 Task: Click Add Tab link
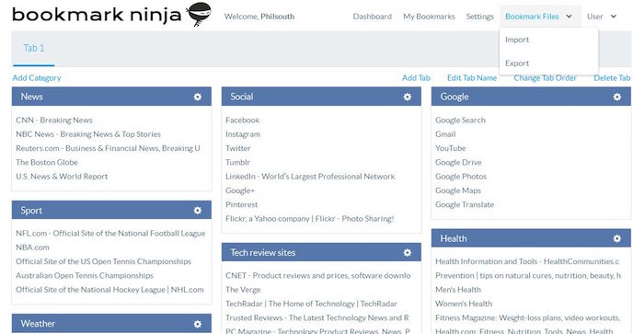pyautogui.click(x=416, y=77)
